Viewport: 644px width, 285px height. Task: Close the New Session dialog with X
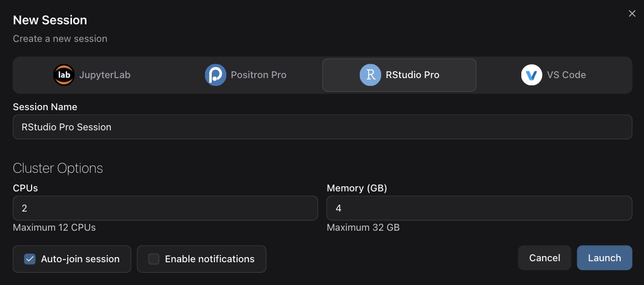[x=632, y=14]
